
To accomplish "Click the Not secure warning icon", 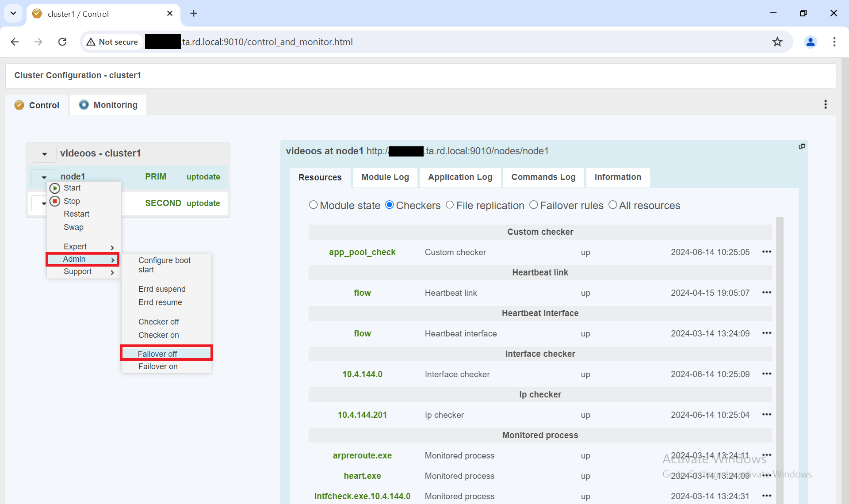I will (91, 42).
